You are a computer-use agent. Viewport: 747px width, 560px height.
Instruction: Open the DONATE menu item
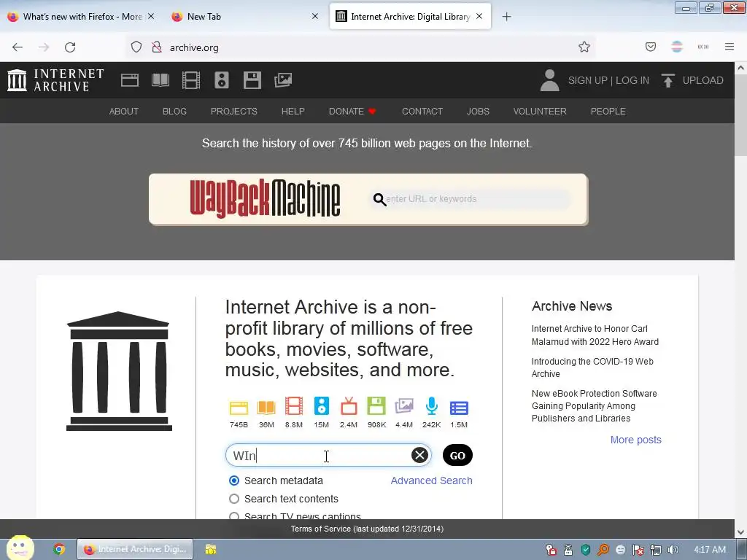point(352,111)
